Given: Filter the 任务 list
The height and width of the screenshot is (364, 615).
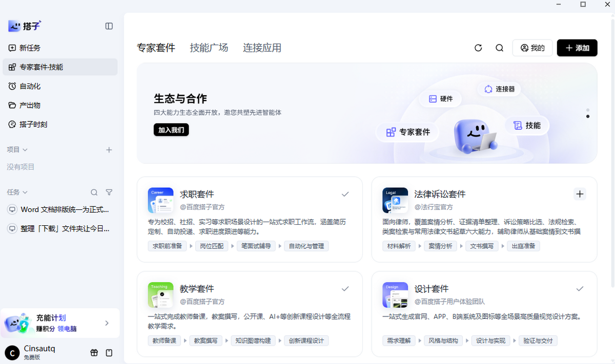Looking at the screenshot, I should tap(109, 192).
